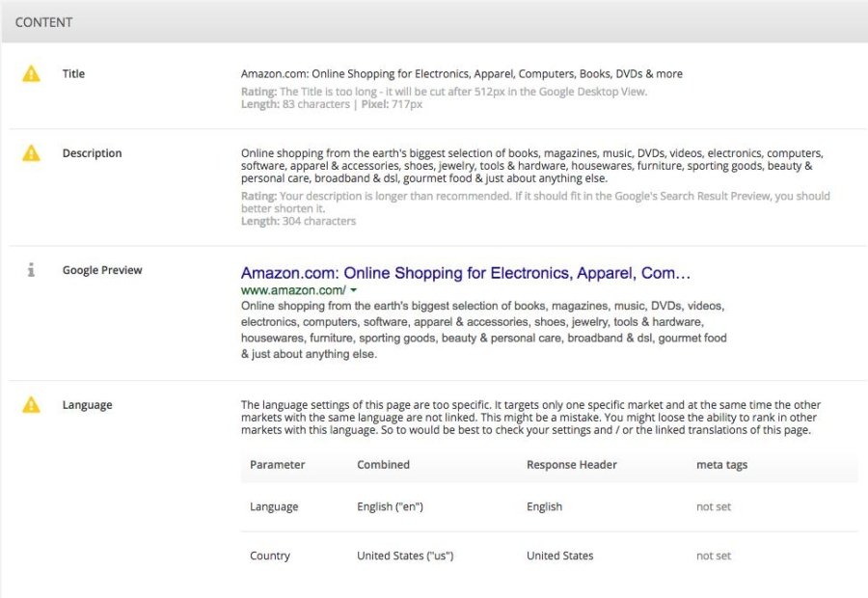Click the rating 'Your description is longer than recommended'
The width and height of the screenshot is (868, 598).
pyautogui.click(x=535, y=203)
